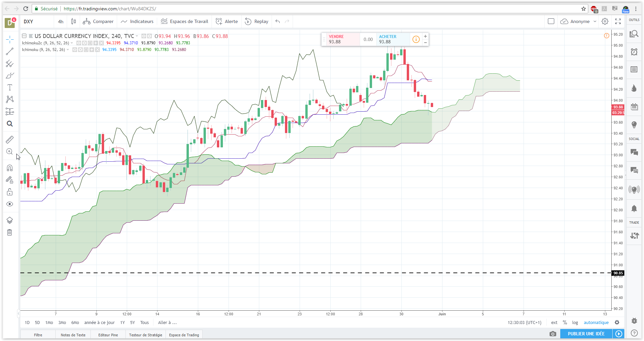The image size is (644, 341).
Task: Select the trend line drawing tool
Action: point(10,51)
